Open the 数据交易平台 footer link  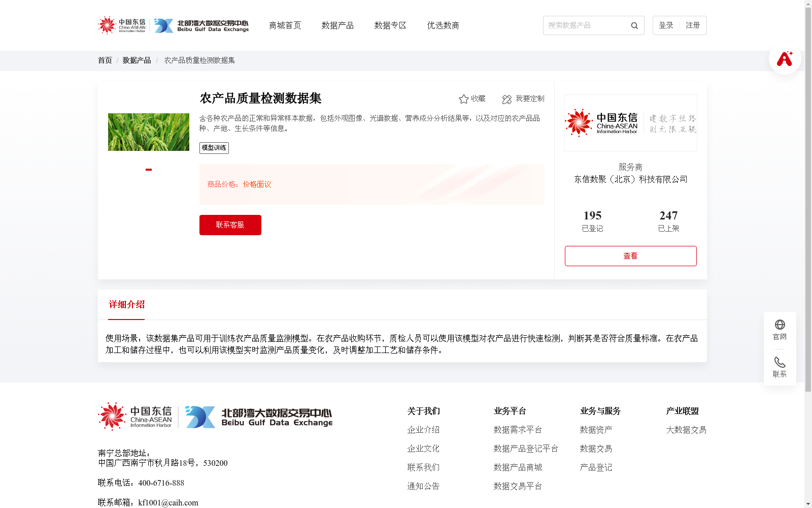[x=518, y=486]
